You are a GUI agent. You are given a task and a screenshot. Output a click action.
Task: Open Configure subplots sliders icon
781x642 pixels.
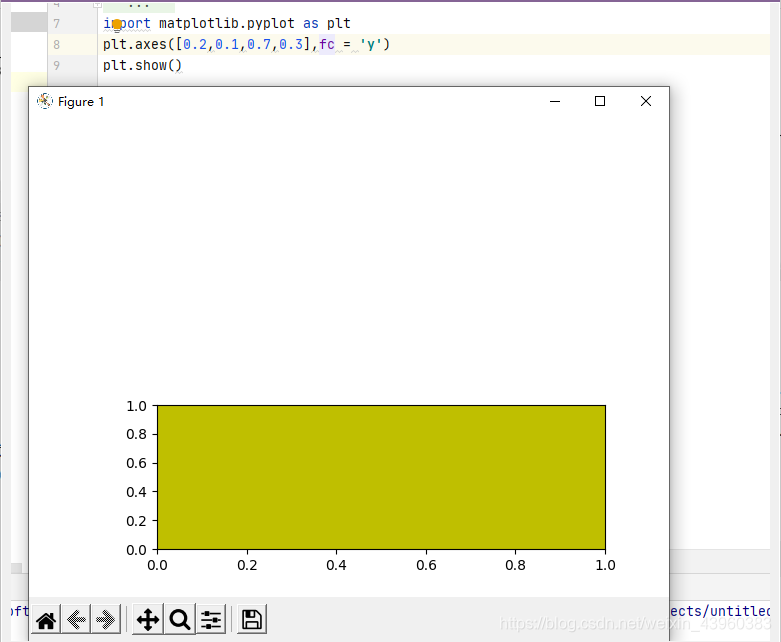pos(211,620)
